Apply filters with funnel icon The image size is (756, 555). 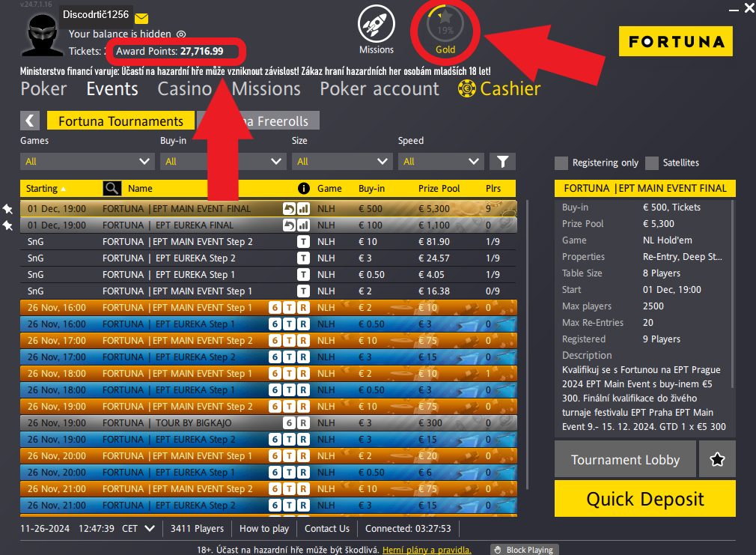[x=502, y=162]
